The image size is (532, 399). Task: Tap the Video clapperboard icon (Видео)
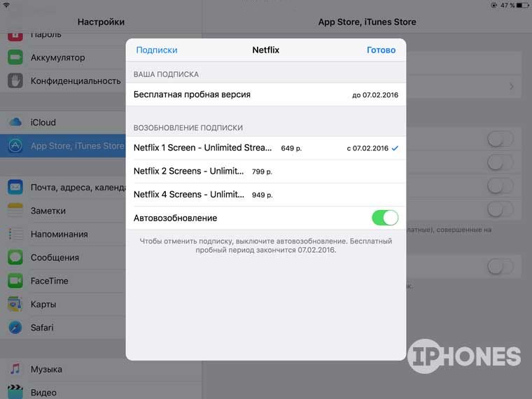(x=15, y=392)
